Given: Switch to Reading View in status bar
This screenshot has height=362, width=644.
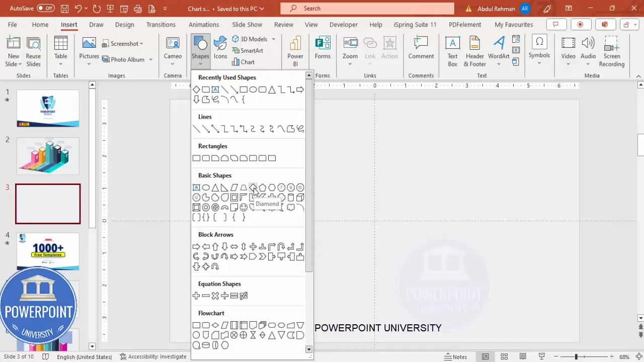Looking at the screenshot, I should 523,357.
